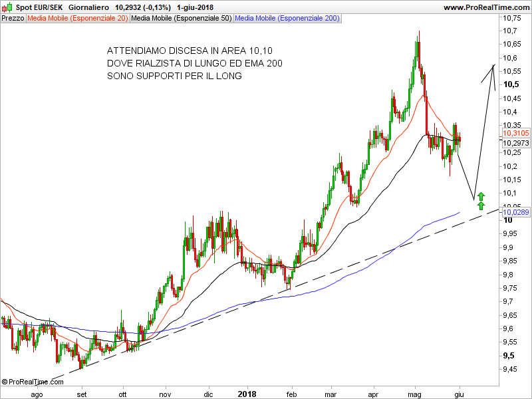Click the 2018 year marker on time axis
Viewport: 532px width, 399px height.
tap(247, 394)
